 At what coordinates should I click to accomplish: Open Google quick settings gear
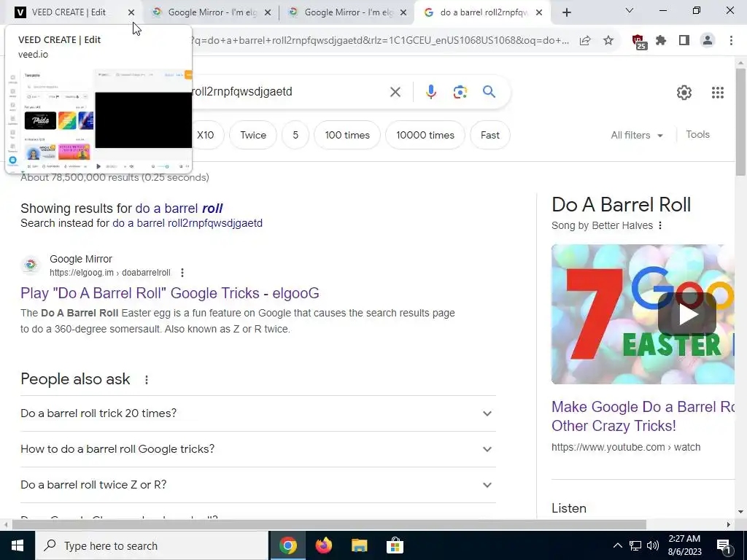[684, 93]
